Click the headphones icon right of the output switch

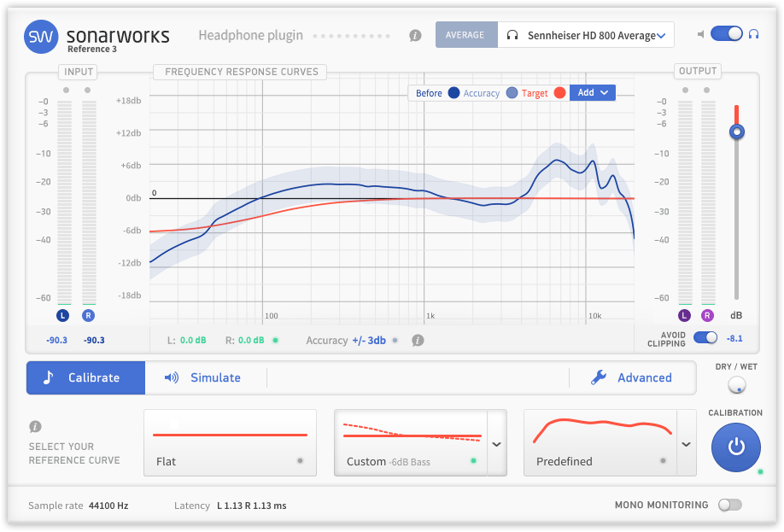(x=753, y=34)
